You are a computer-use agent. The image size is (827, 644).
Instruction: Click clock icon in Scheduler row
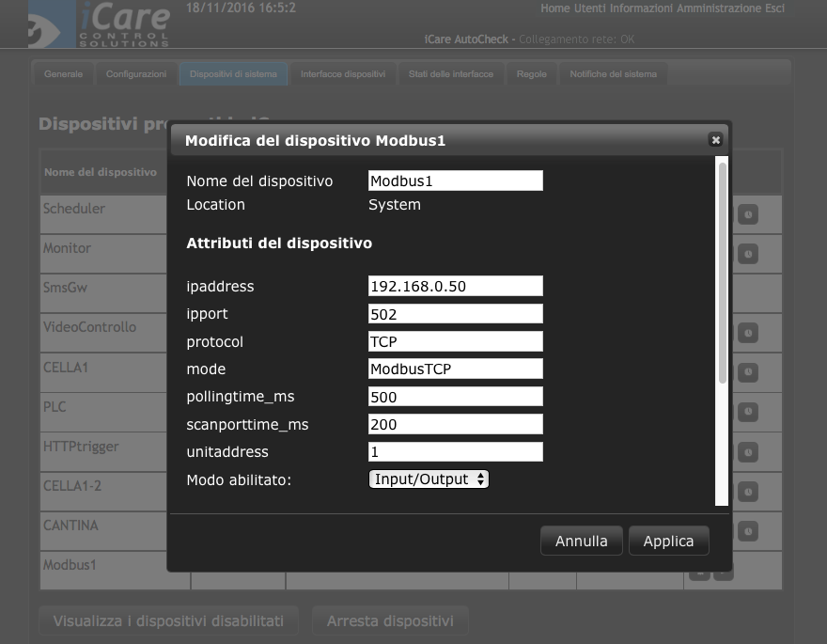click(x=748, y=214)
